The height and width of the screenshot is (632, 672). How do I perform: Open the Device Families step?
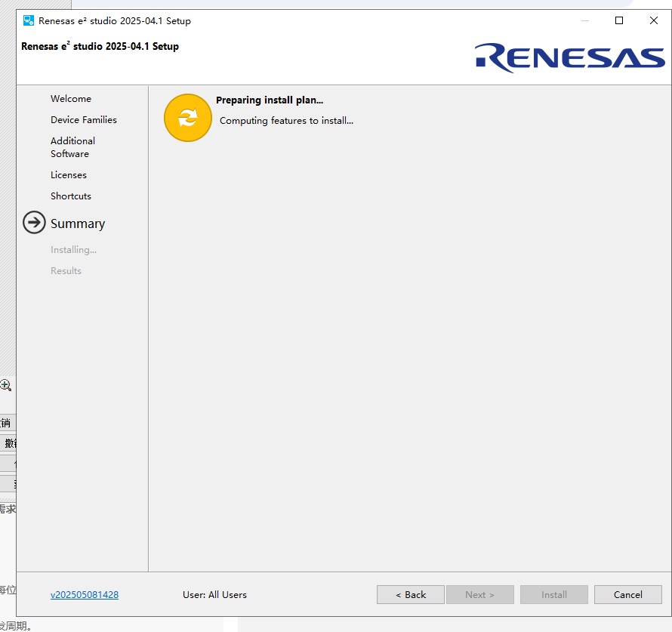click(84, 120)
